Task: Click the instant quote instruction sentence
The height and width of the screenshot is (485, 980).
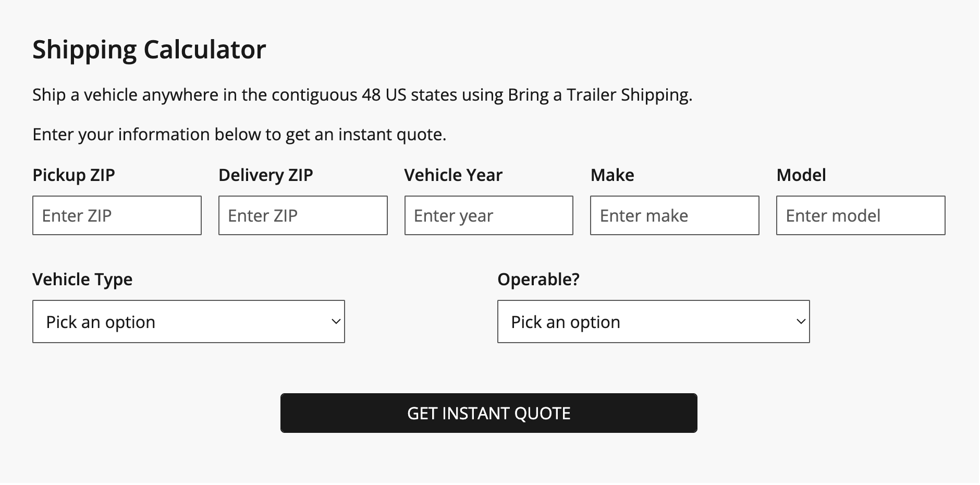Action: (x=239, y=135)
